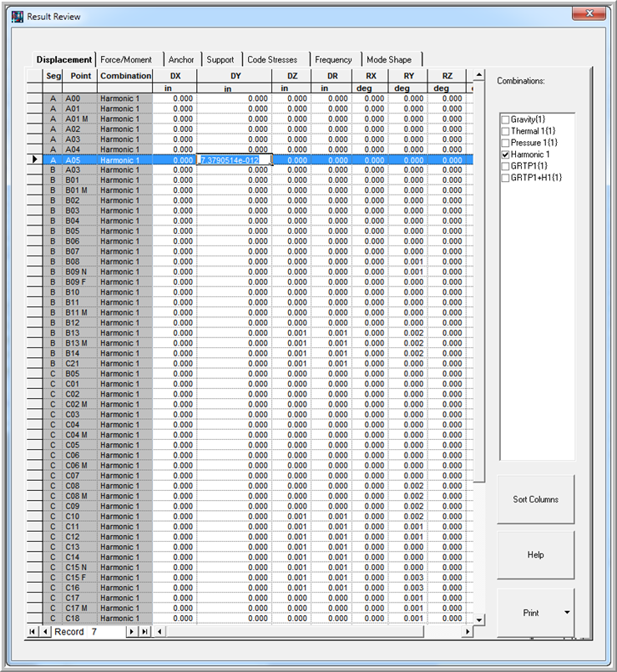Image resolution: width=617 pixels, height=672 pixels.
Task: Go to first record navigation arrow
Action: point(33,631)
